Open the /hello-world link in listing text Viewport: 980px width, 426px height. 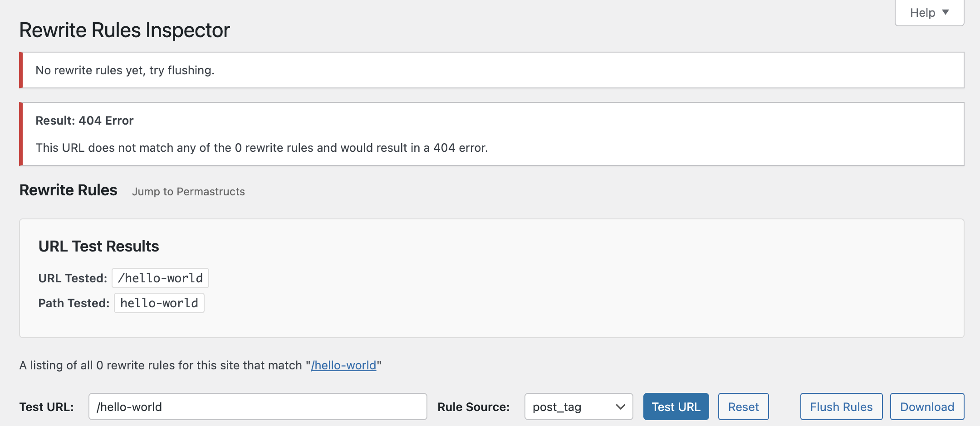343,365
